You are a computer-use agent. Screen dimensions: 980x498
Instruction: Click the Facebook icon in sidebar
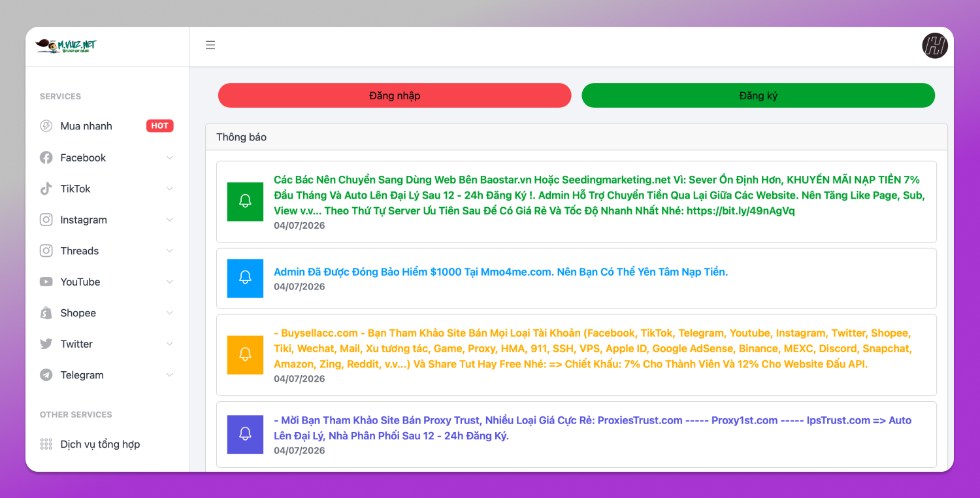[46, 158]
